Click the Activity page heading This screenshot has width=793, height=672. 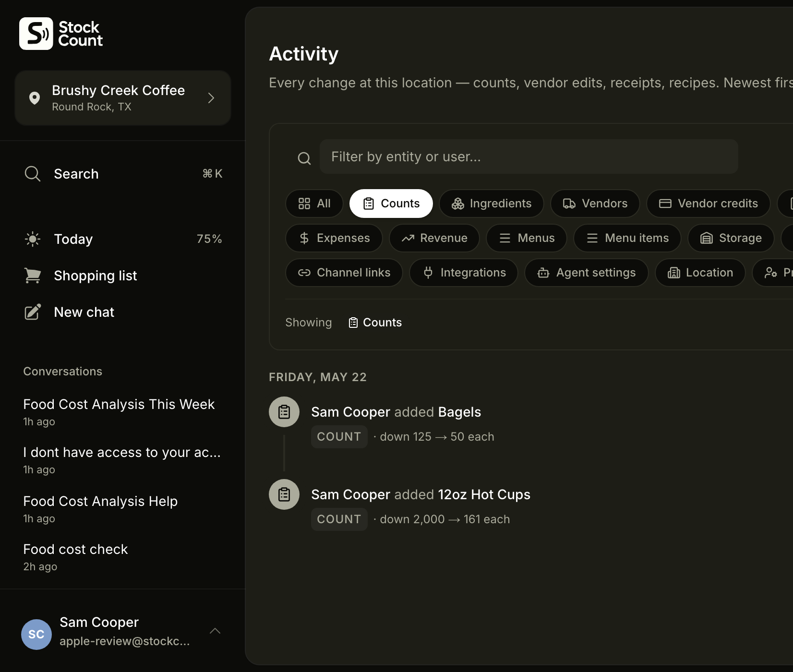[304, 54]
